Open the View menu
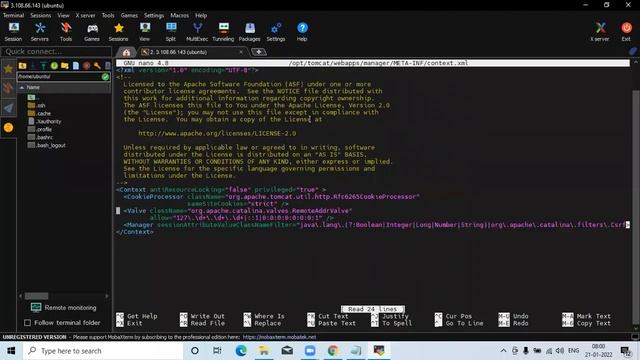640x360 pixels. coord(63,16)
